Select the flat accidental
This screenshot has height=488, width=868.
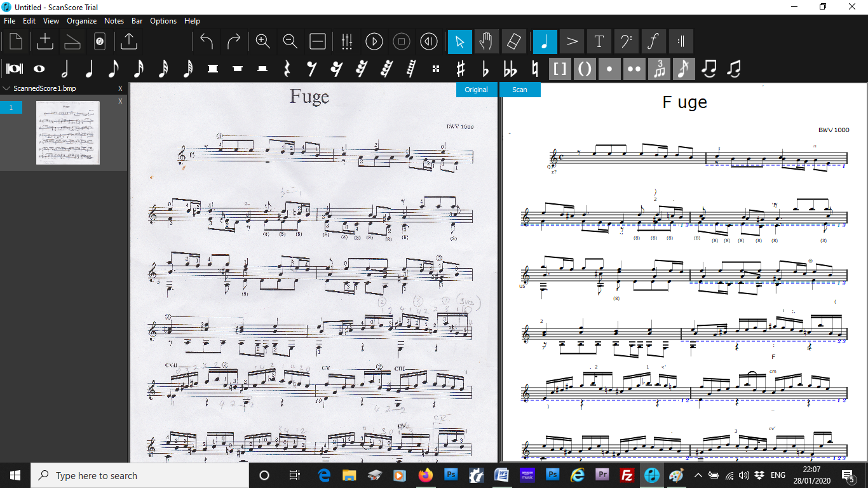[485, 69]
